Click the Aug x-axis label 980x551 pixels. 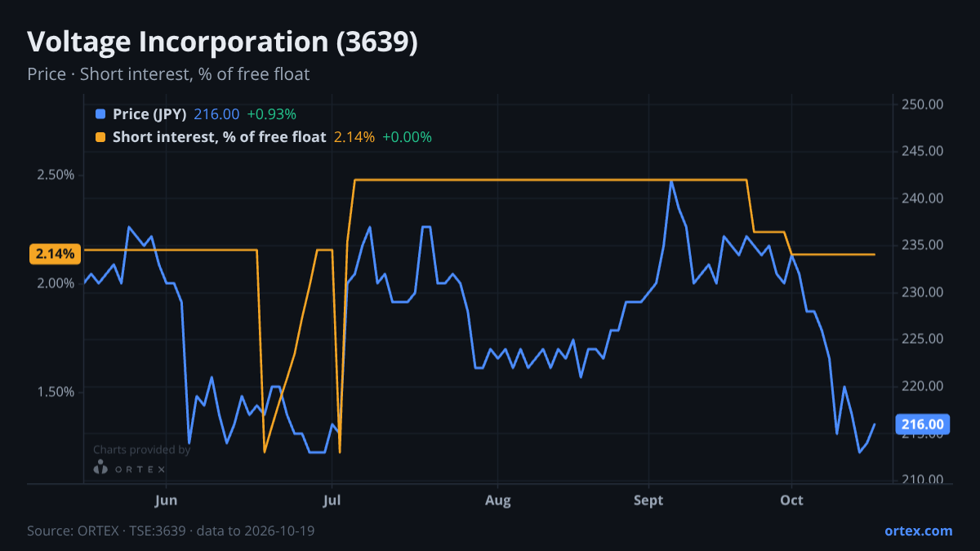pyautogui.click(x=497, y=500)
